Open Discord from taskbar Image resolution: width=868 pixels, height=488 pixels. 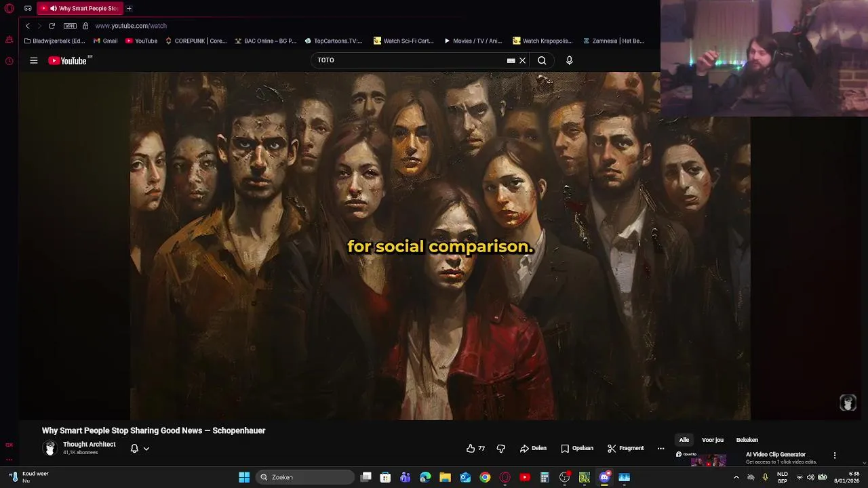(x=604, y=477)
